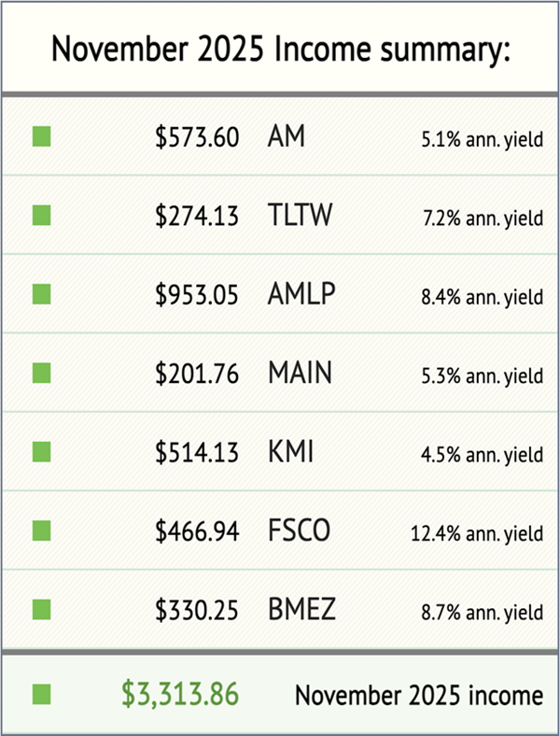Click the November 2025 income label
The width and height of the screenshot is (560, 736).
click(x=419, y=695)
